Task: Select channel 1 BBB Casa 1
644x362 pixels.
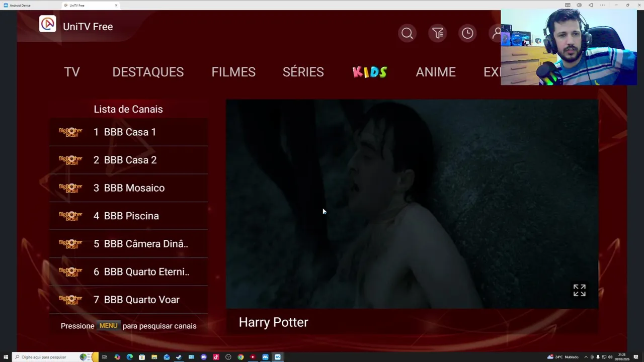Action: (128, 132)
